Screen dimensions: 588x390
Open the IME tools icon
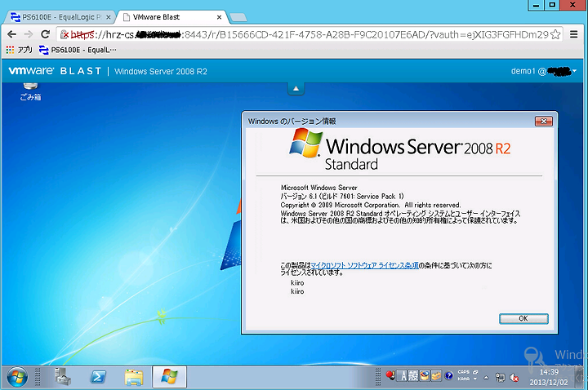tap(436, 376)
